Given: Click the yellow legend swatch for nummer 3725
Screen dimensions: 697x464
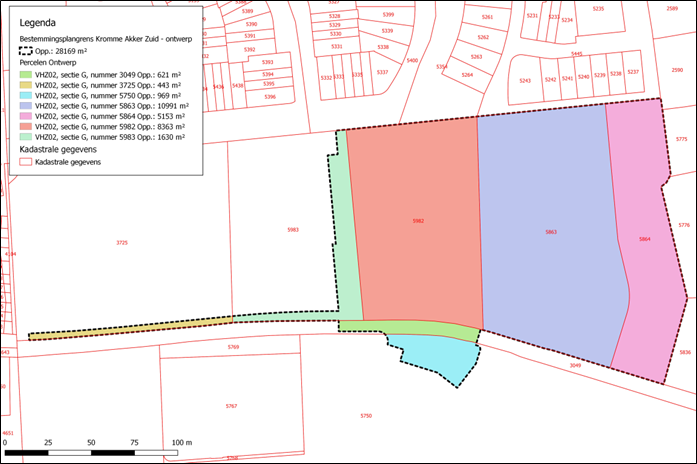Looking at the screenshot, I should click(x=26, y=85).
